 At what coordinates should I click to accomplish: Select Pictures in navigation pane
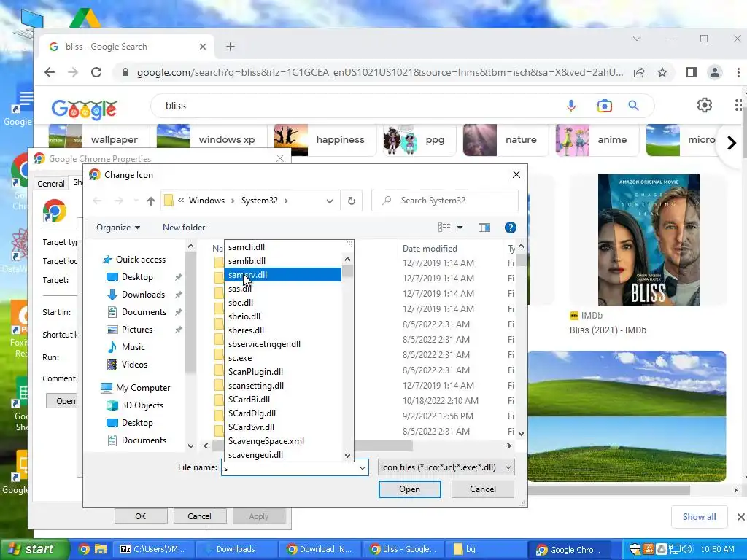click(x=136, y=330)
